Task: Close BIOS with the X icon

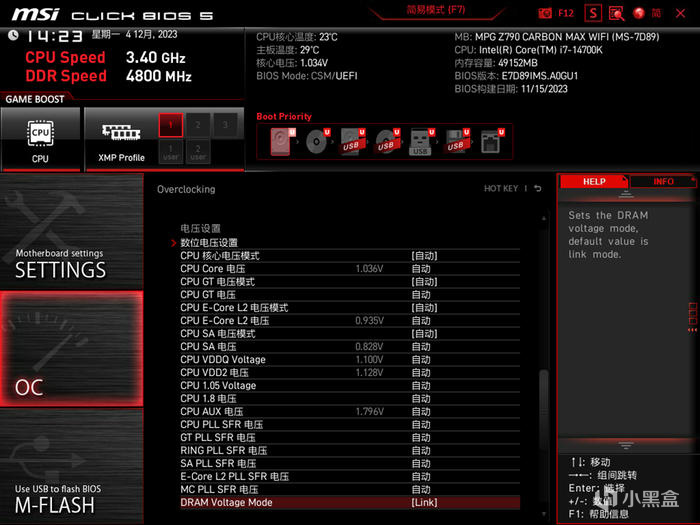Action: (680, 13)
